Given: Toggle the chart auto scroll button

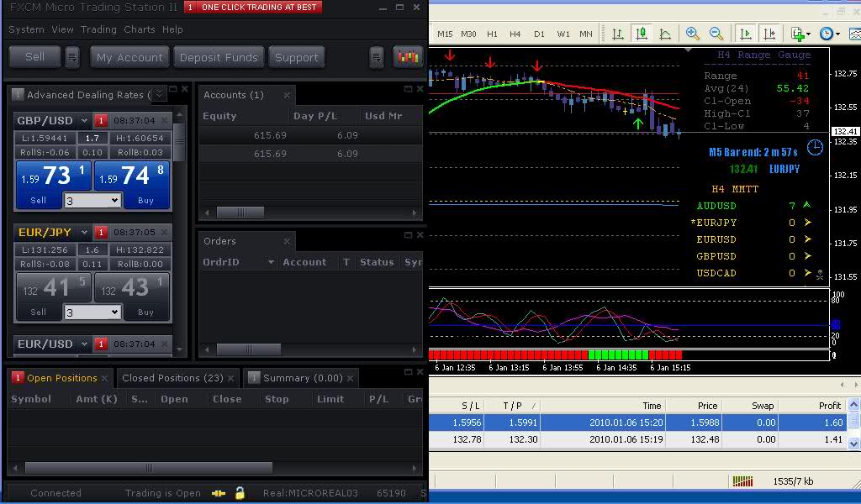Looking at the screenshot, I should coord(745,34).
